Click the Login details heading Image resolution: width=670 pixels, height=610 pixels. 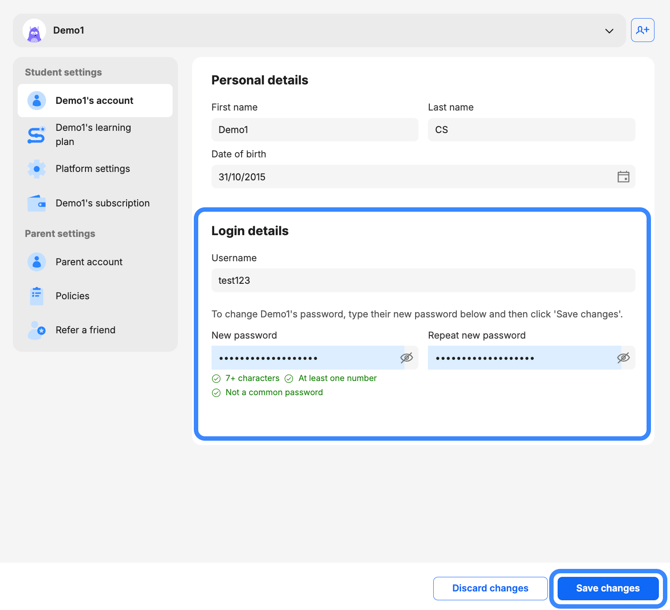[250, 231]
